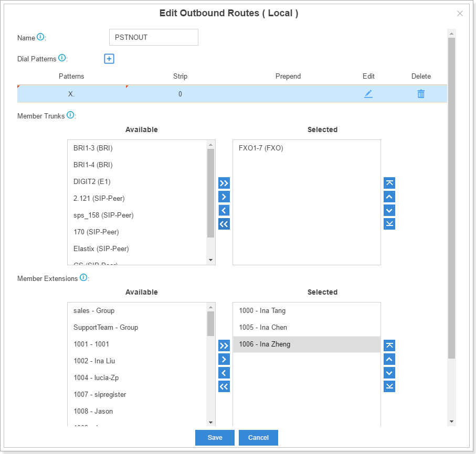Move selected trunk to top of list
Image resolution: width=476 pixels, height=454 pixels.
pyautogui.click(x=389, y=183)
